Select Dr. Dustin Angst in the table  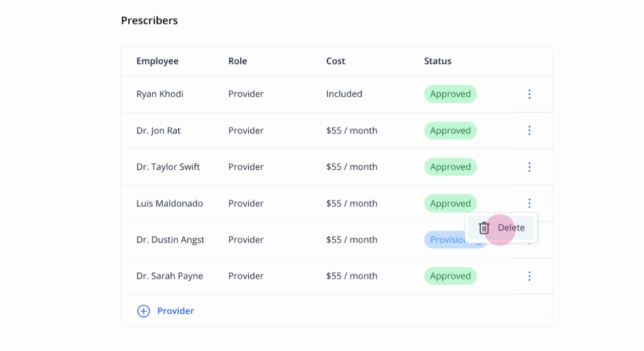point(170,240)
